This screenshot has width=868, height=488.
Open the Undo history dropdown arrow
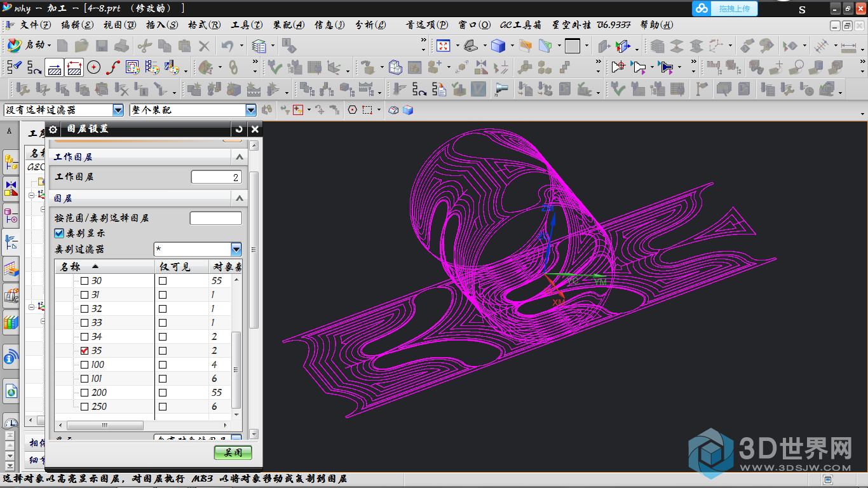pos(241,46)
